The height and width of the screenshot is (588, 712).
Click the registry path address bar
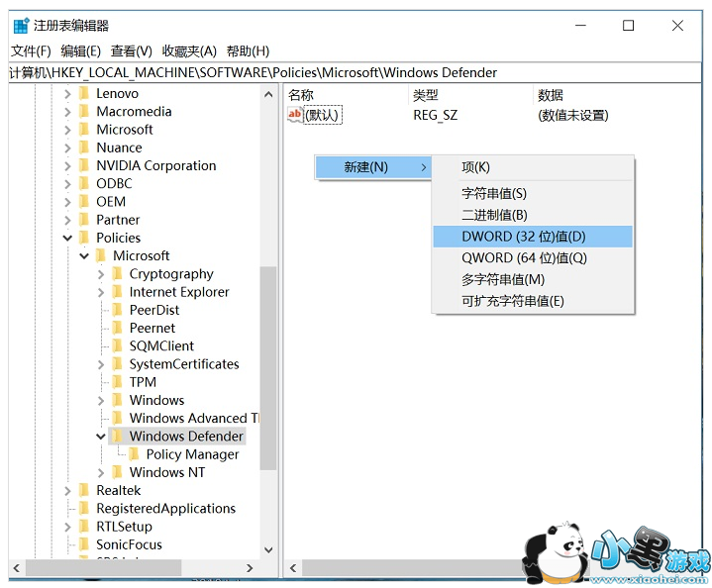[356, 72]
